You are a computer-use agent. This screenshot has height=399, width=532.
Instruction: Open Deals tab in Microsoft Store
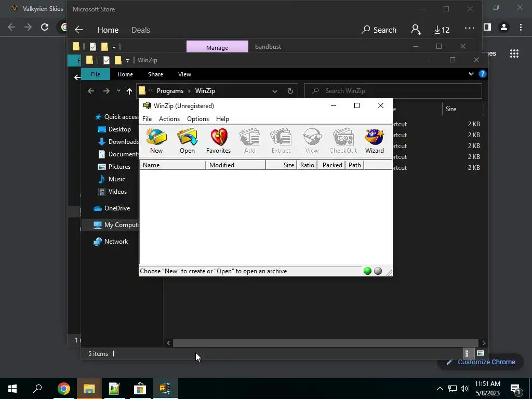click(140, 30)
